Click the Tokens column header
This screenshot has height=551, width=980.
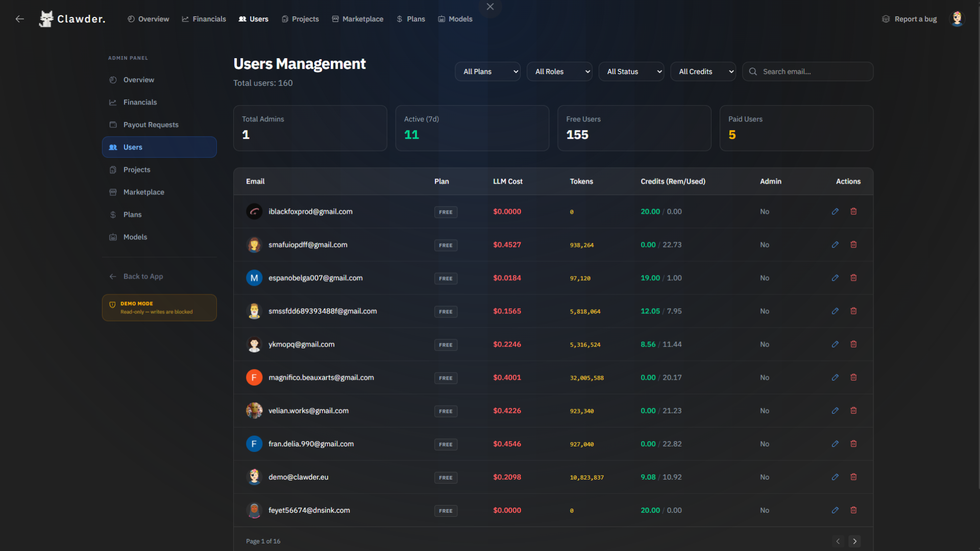581,181
